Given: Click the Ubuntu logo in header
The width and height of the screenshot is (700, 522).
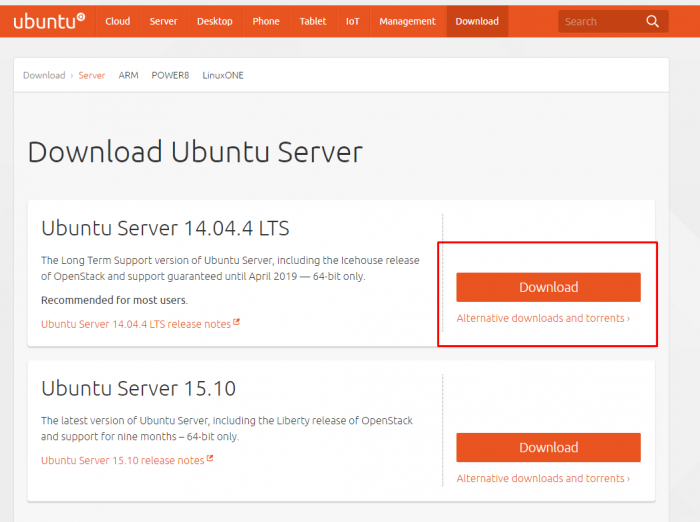Looking at the screenshot, I should pyautogui.click(x=49, y=21).
